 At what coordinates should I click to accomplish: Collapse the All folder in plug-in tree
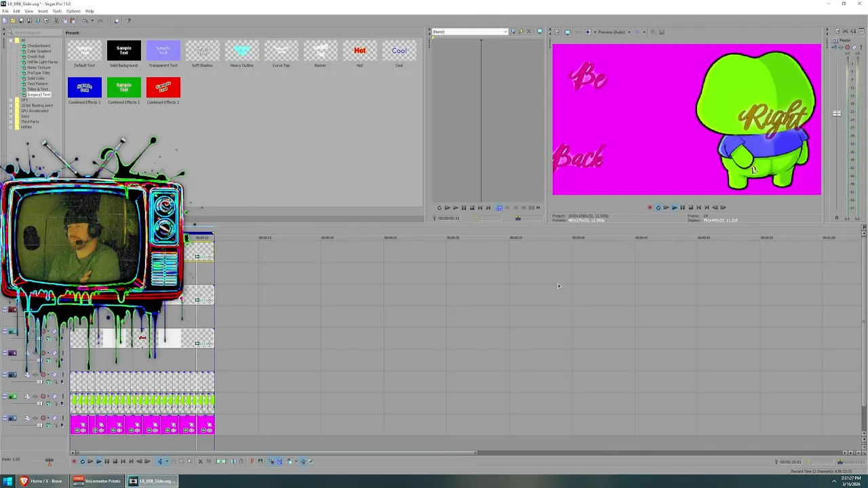pos(11,41)
